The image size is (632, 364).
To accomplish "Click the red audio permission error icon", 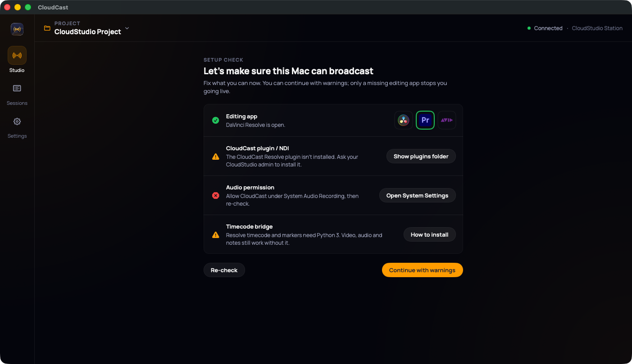I will tap(216, 195).
